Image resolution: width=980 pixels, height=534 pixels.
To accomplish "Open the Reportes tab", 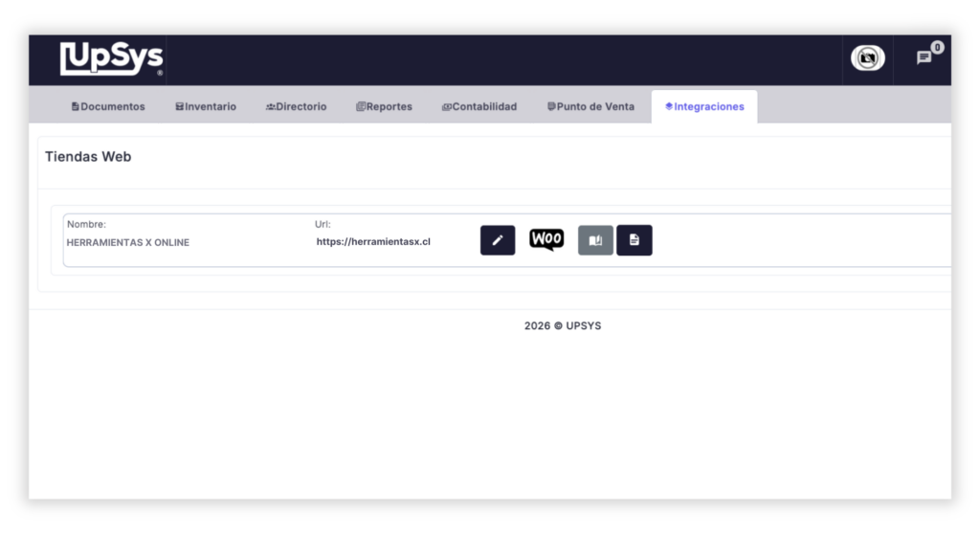I will click(x=384, y=107).
